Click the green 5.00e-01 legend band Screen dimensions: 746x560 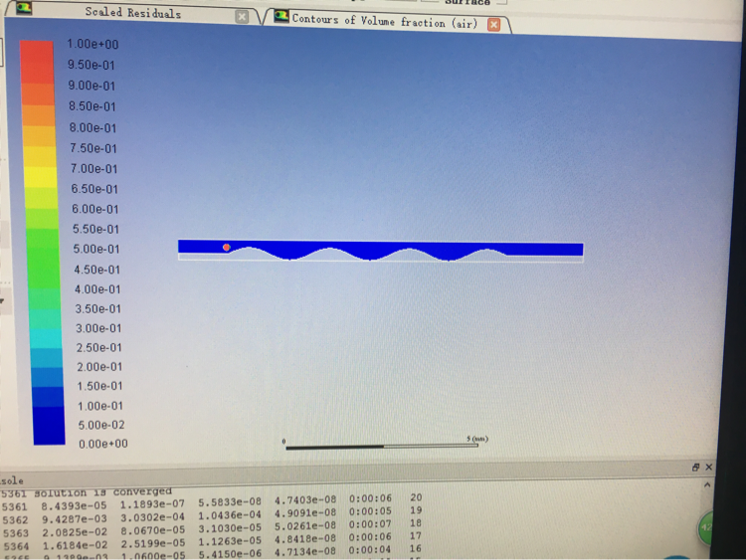tap(44, 259)
